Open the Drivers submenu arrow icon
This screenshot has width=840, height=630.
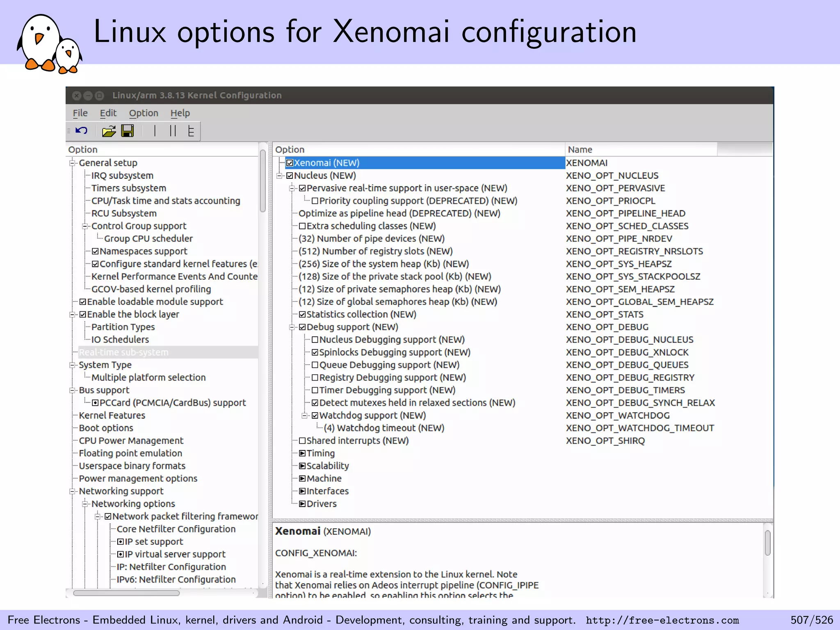click(302, 504)
